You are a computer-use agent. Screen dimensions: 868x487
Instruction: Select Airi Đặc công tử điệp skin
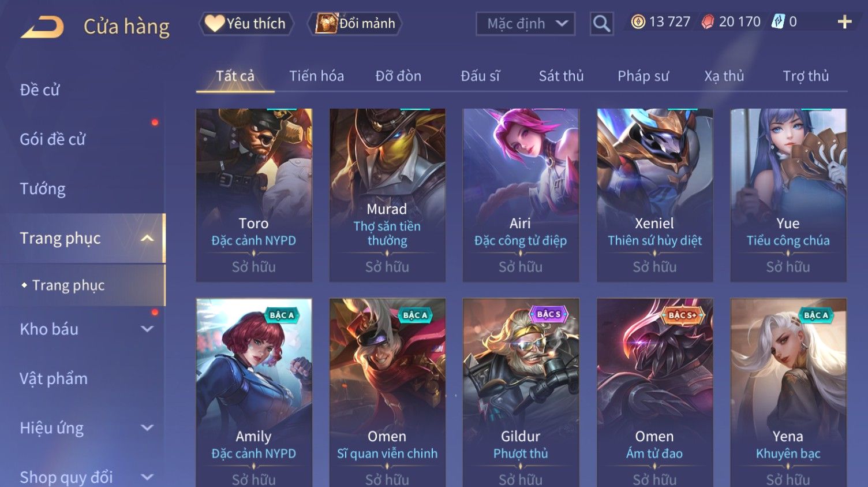pos(521,195)
